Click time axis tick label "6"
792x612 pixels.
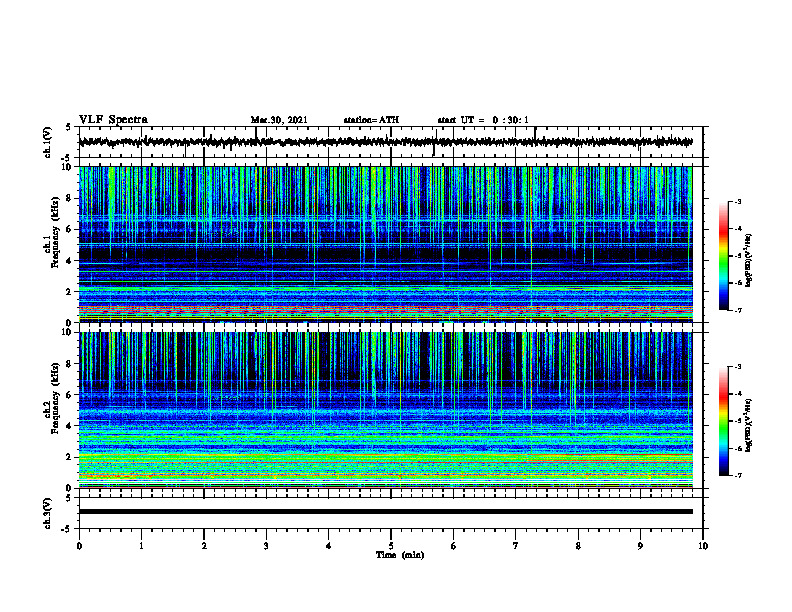[454, 546]
